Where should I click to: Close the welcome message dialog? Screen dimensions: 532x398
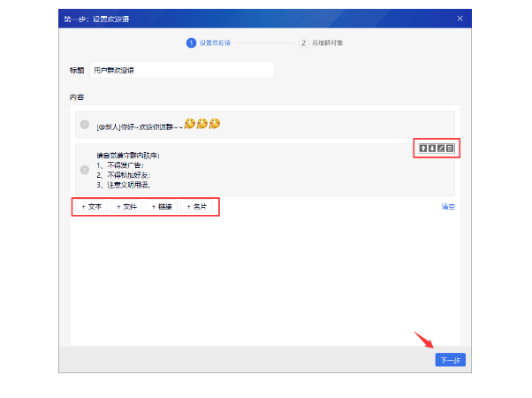coord(460,19)
